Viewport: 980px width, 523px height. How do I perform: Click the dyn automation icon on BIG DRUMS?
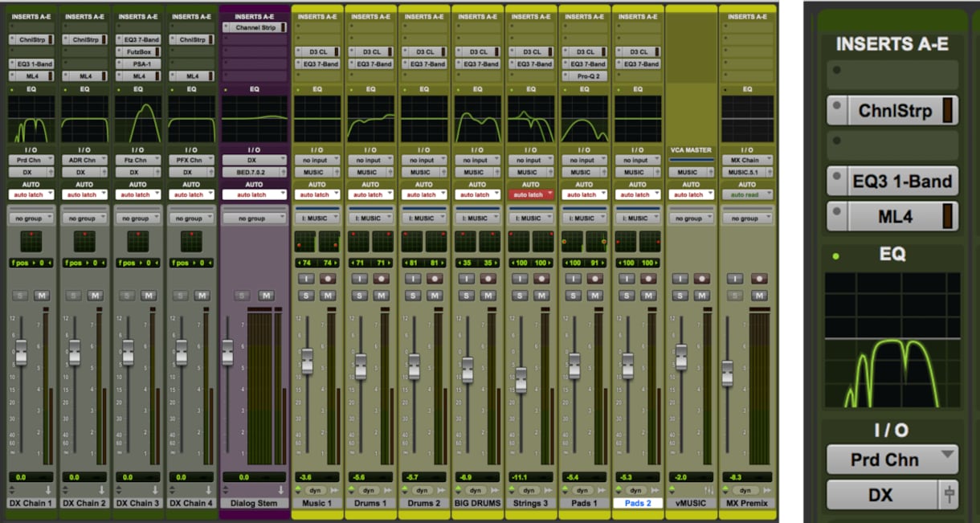[x=475, y=490]
